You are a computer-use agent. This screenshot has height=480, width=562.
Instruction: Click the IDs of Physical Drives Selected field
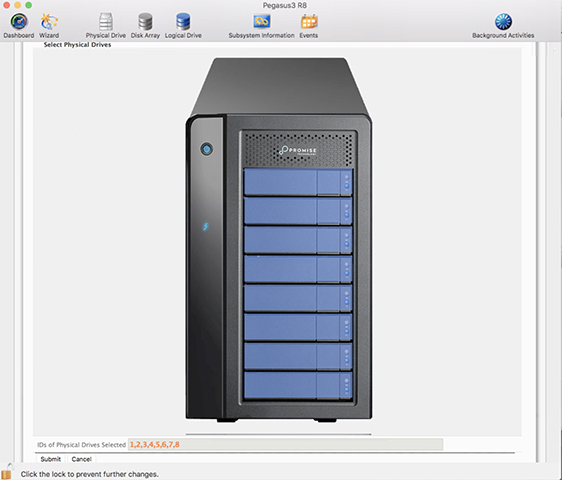(x=285, y=445)
